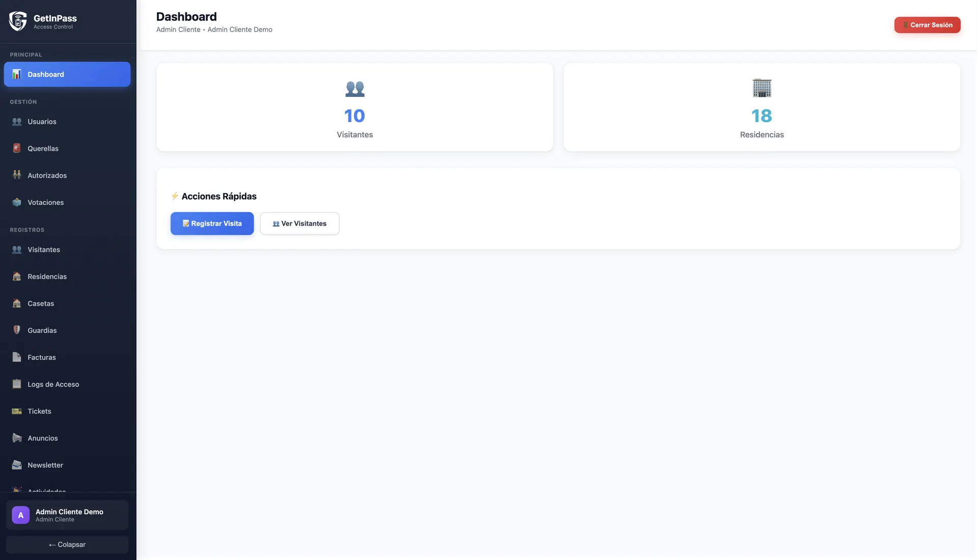
Task: Open Facturas page
Action: pos(67,357)
